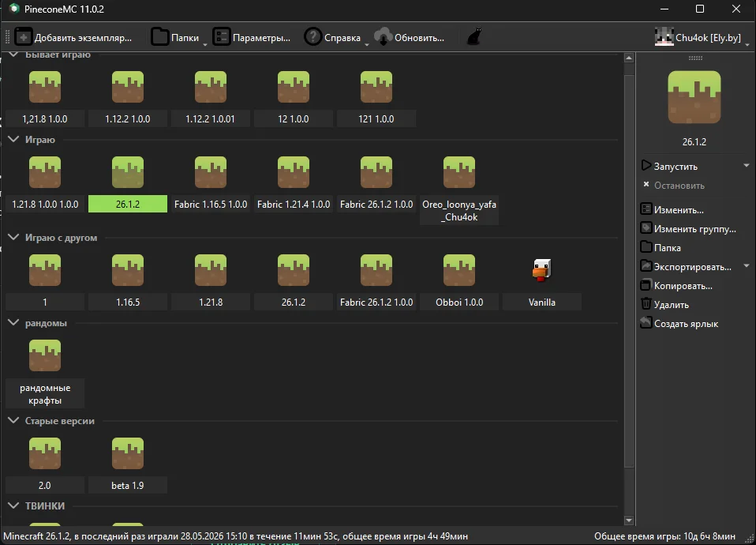Select the beta 1.9 instance
756x545 pixels.
[128, 465]
